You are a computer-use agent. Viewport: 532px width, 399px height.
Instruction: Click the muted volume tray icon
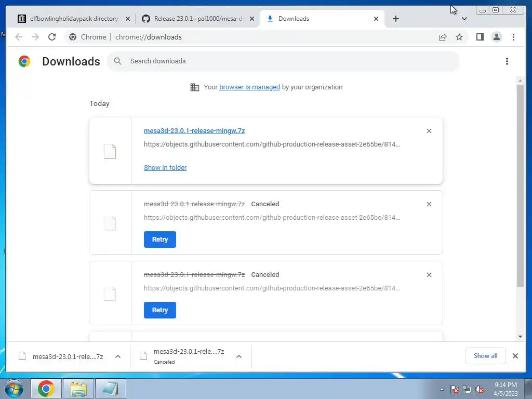coord(480,389)
